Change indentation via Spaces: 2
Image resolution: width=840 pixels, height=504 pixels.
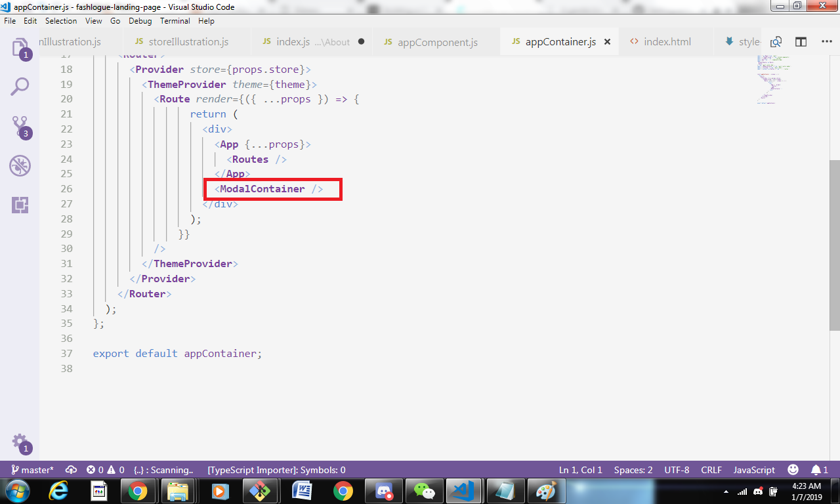click(x=633, y=470)
